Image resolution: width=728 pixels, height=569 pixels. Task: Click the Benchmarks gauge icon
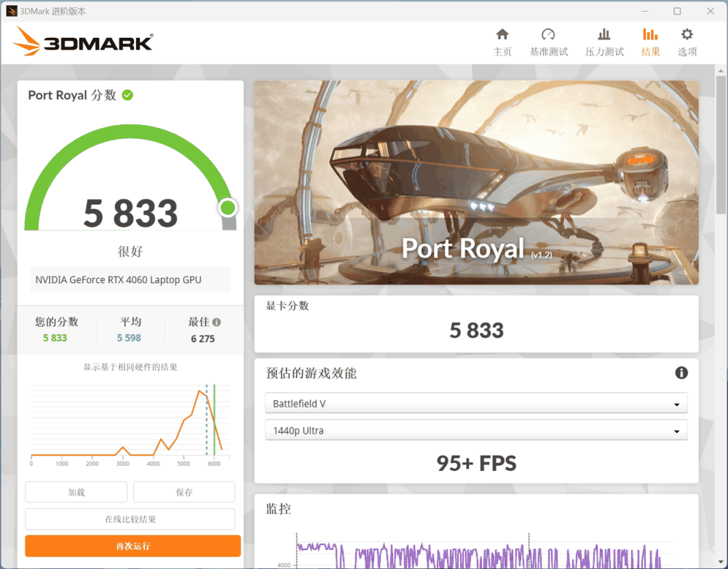coord(548,34)
